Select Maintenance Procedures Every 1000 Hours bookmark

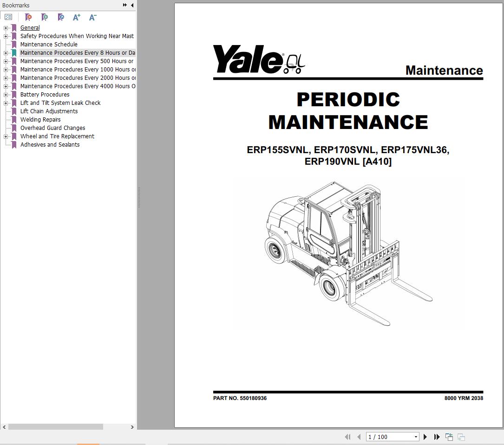click(78, 69)
